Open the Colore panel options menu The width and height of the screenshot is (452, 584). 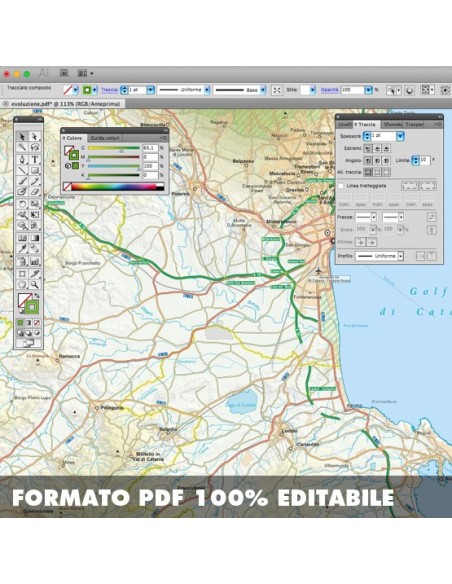click(x=163, y=138)
